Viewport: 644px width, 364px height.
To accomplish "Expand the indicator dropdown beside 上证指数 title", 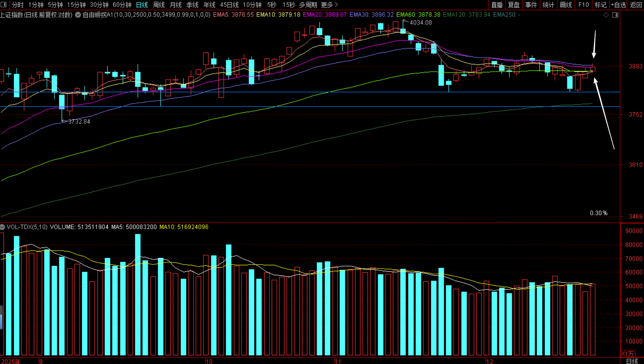I will tap(78, 15).
